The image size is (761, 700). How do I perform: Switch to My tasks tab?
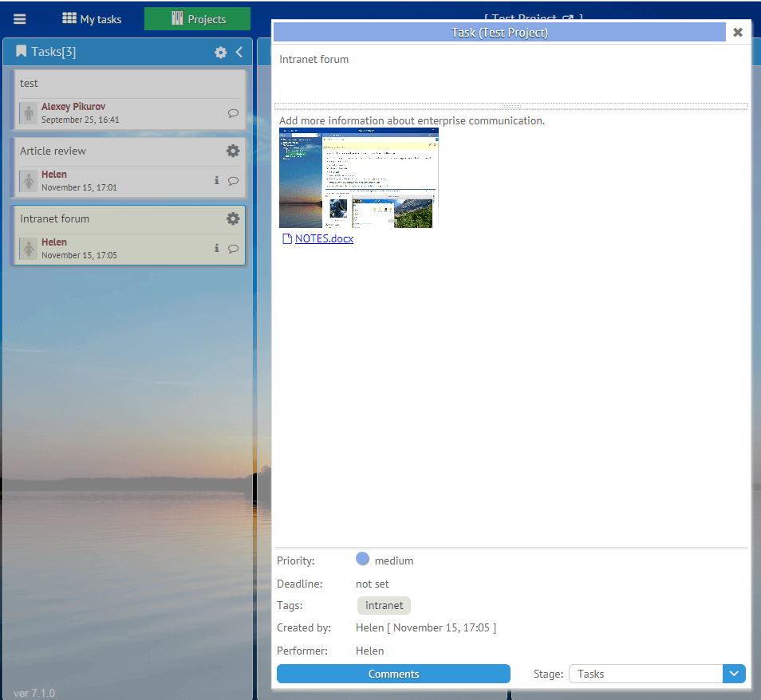coord(92,19)
